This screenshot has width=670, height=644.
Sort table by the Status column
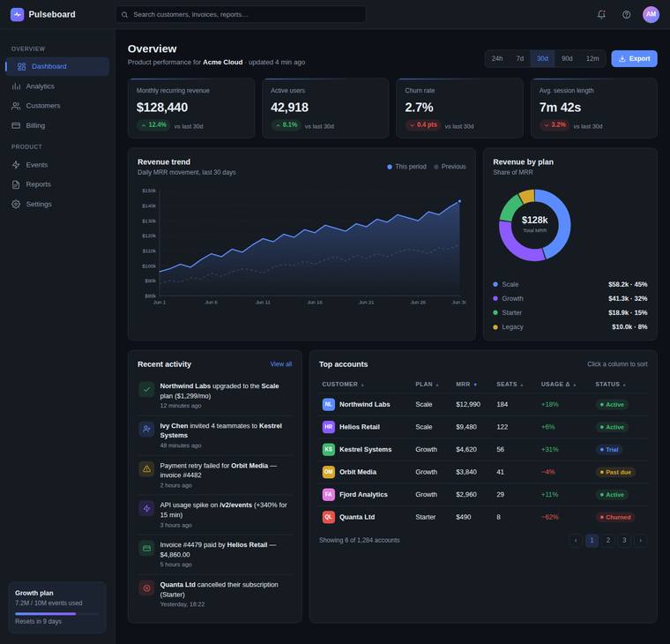(x=610, y=385)
